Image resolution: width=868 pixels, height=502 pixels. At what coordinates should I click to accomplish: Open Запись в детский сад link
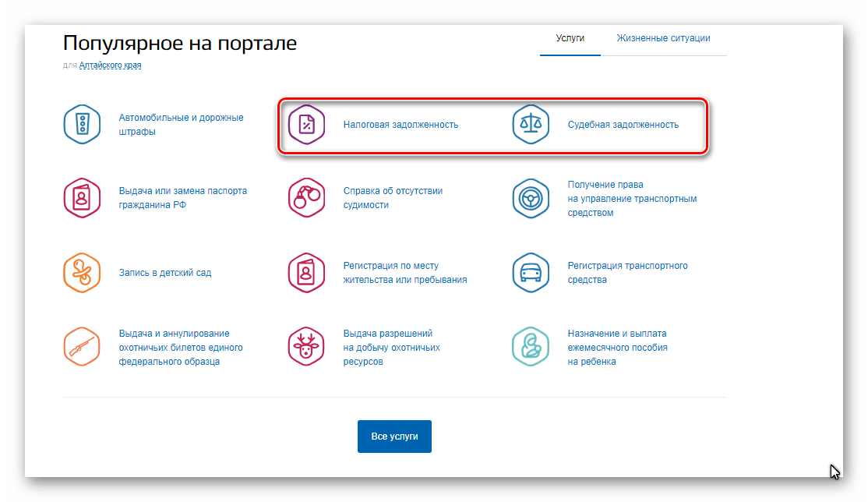164,273
